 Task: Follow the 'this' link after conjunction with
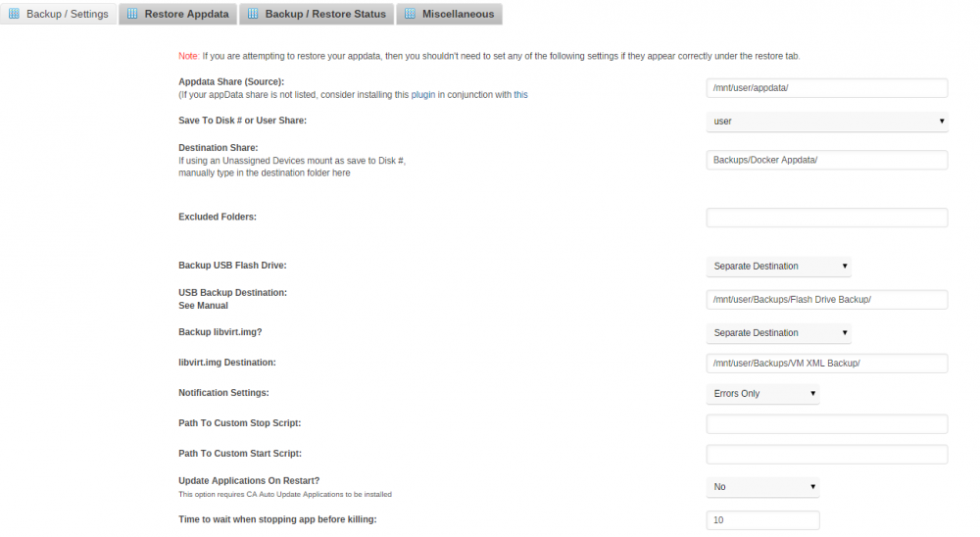[x=520, y=95]
